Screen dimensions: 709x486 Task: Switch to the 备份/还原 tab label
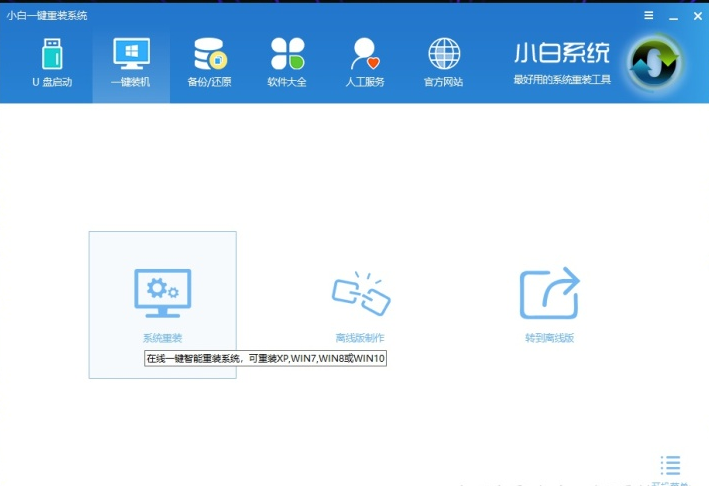pyautogui.click(x=210, y=82)
